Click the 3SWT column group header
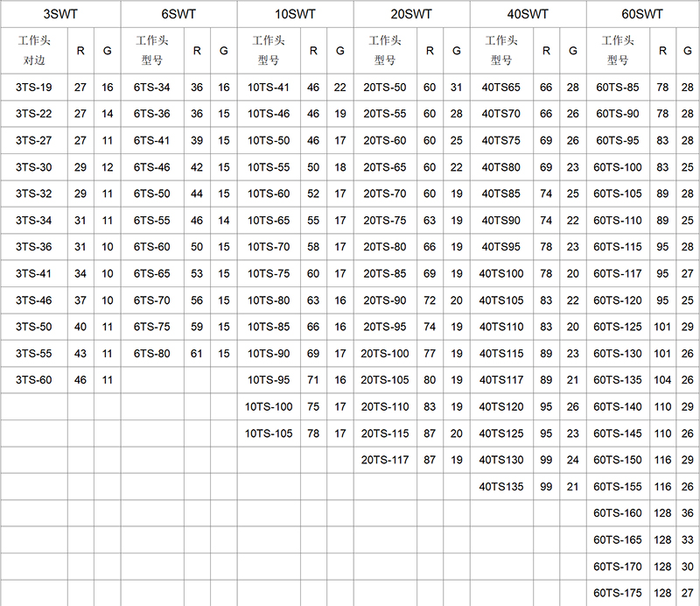 (59, 14)
